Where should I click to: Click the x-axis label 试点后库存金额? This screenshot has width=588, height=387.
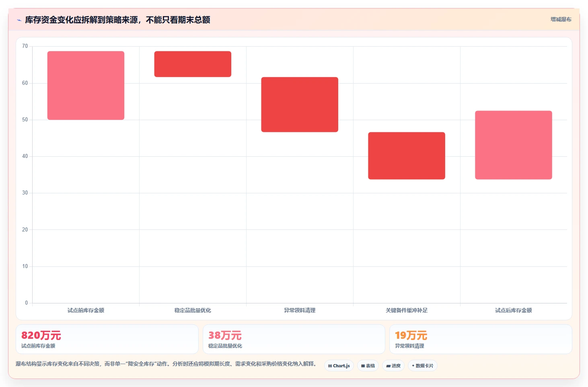[514, 310]
